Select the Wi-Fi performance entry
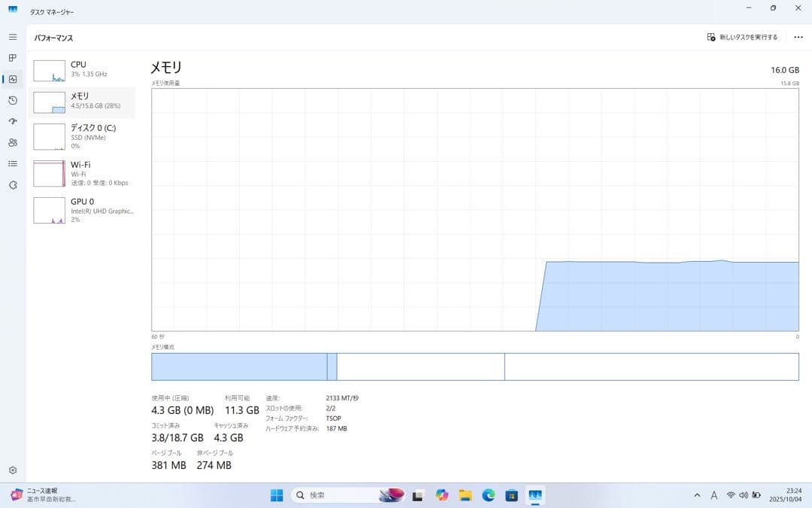Image resolution: width=812 pixels, height=508 pixels. click(83, 173)
